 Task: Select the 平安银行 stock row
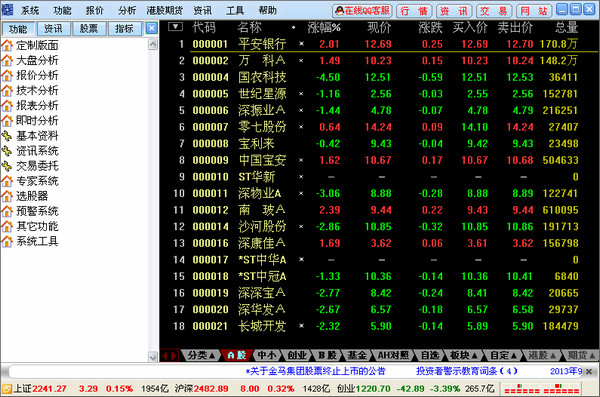[378, 44]
